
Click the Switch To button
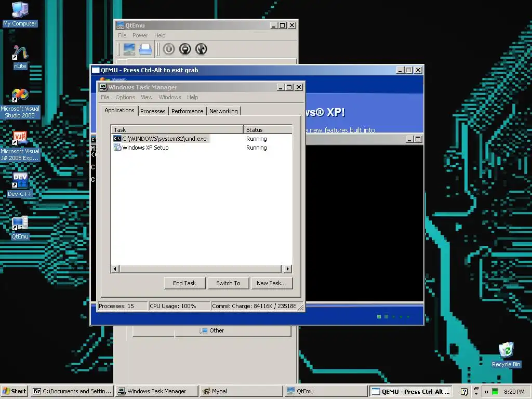229,283
